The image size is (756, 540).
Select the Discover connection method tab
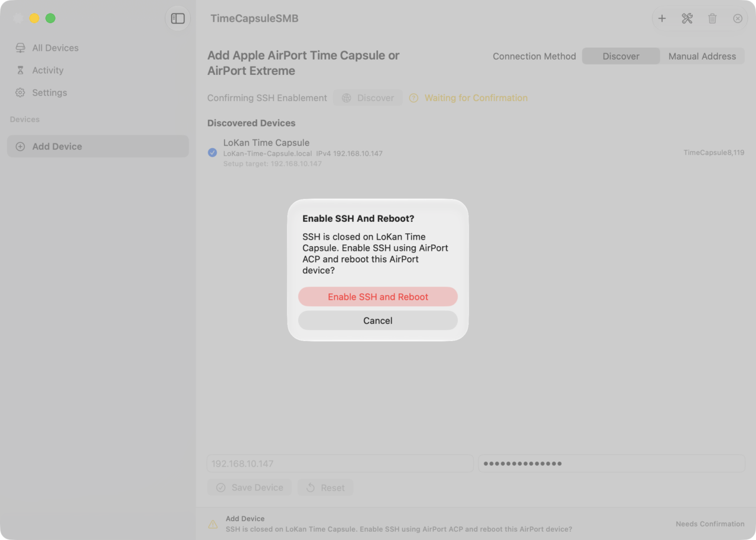pos(621,56)
